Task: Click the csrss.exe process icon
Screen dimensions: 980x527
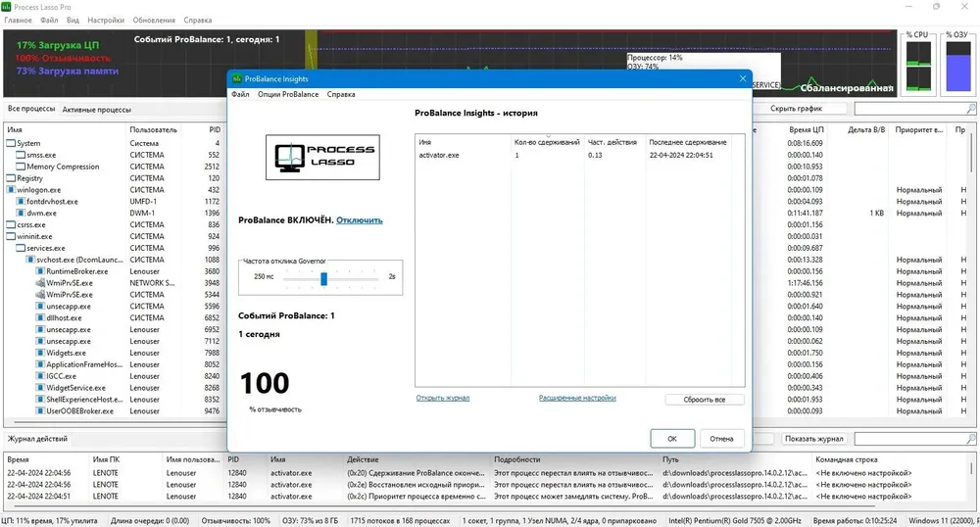Action: coord(11,224)
